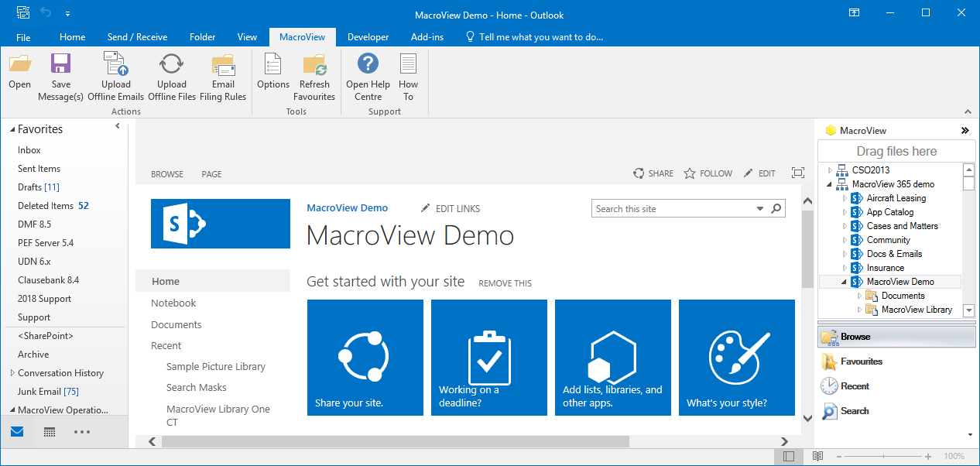Viewport: 980px width, 466px height.
Task: Open Search in the MacroView panel
Action: coord(854,411)
